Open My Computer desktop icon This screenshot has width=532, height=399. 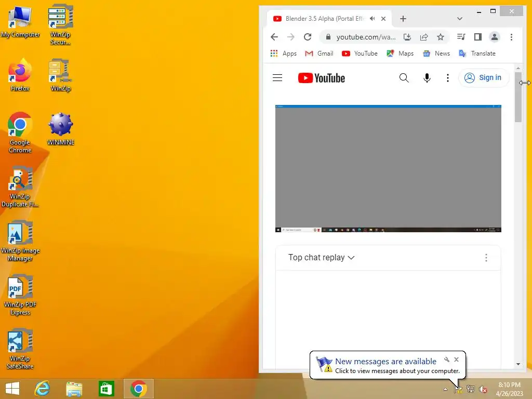pos(20,22)
